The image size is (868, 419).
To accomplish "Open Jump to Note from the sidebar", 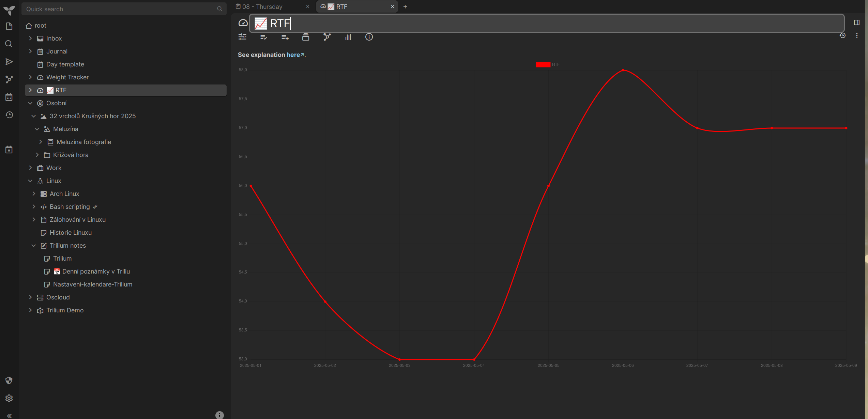I will click(9, 62).
